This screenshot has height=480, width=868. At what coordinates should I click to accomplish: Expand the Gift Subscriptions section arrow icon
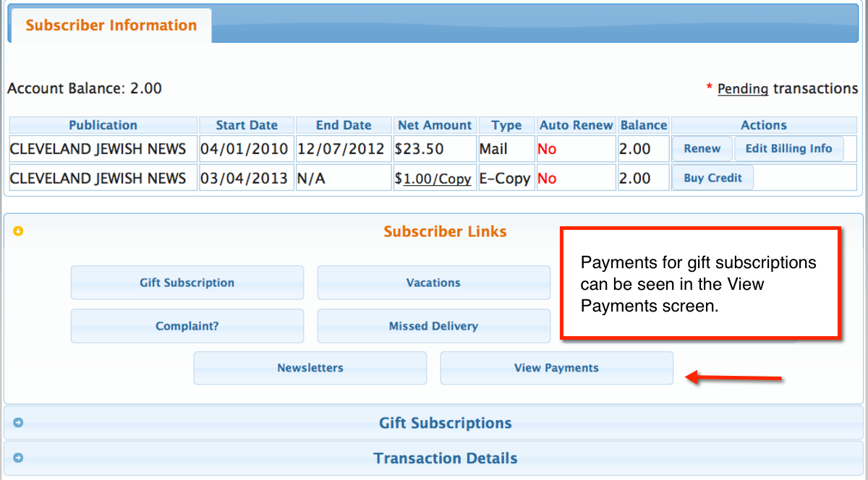pyautogui.click(x=19, y=423)
